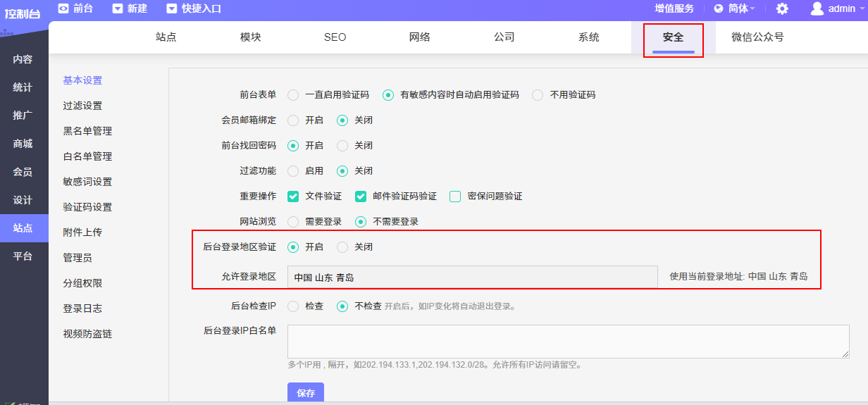Click the globe language icon
Viewport: 868px width, 405px height.
pos(719,8)
